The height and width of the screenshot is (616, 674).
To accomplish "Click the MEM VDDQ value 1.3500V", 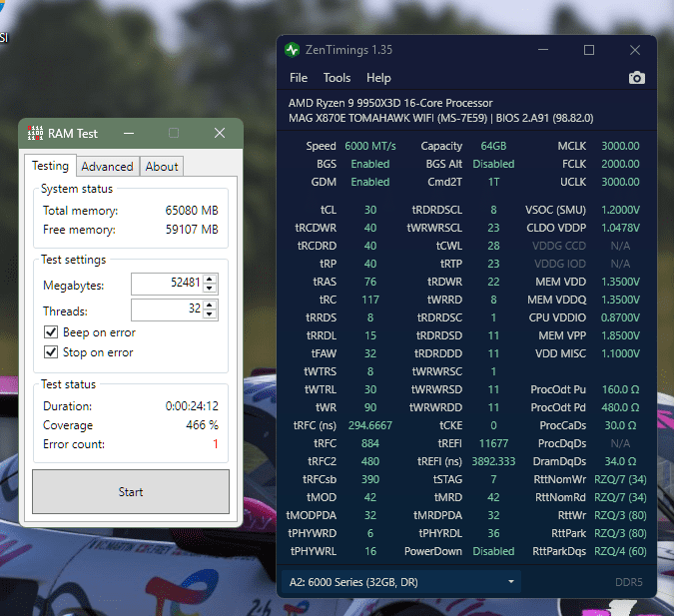I will 620,300.
